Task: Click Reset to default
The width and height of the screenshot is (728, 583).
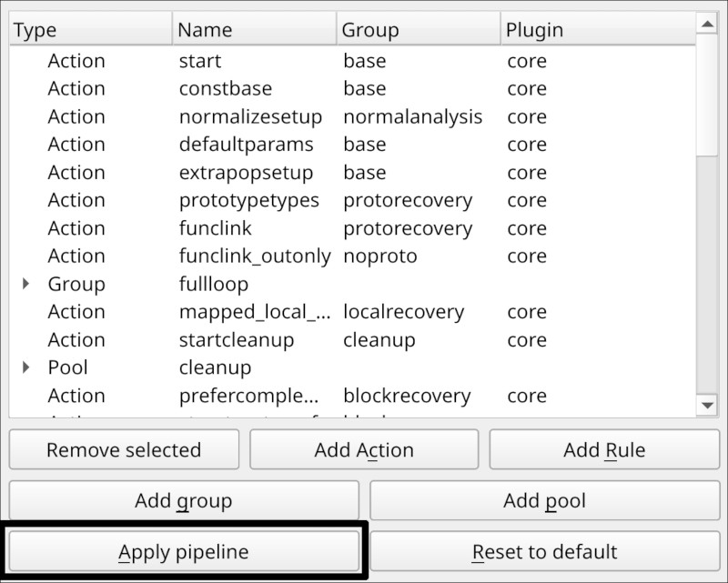Action: (544, 551)
